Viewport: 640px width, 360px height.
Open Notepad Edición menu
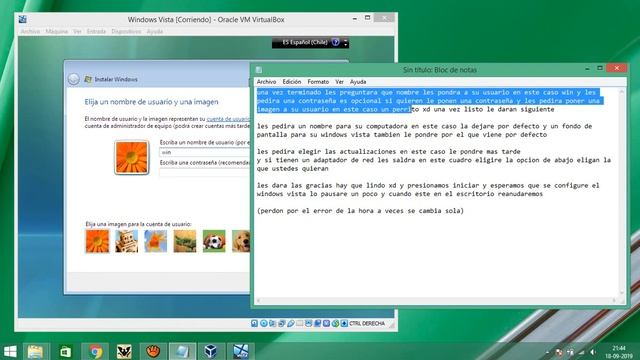coord(291,82)
